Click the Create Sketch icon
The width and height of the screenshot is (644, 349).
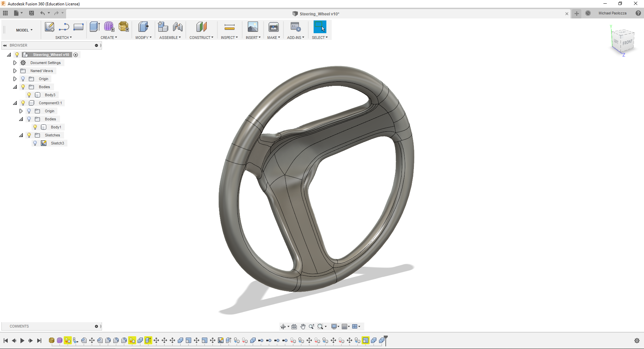[x=50, y=27]
